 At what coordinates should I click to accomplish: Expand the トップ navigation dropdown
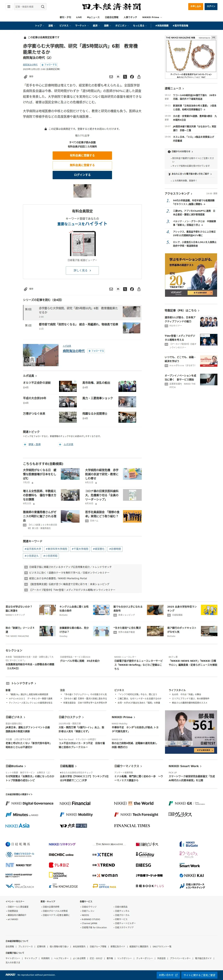point(39,26)
